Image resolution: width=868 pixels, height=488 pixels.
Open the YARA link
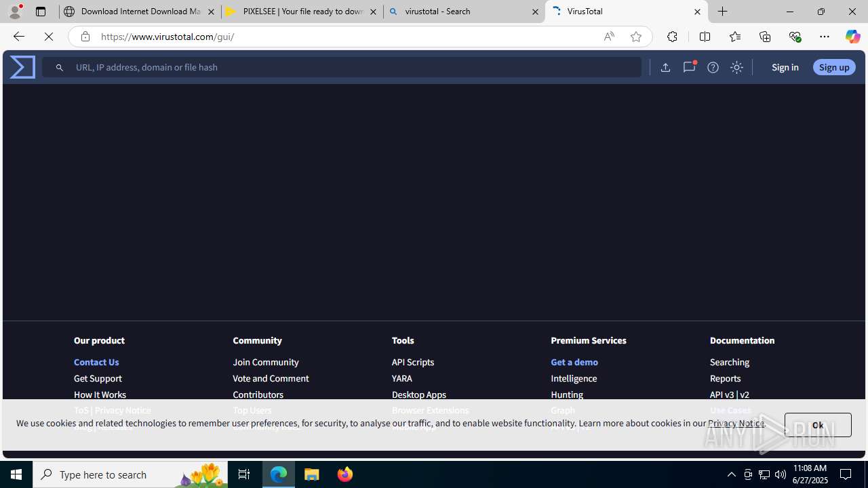(402, 378)
